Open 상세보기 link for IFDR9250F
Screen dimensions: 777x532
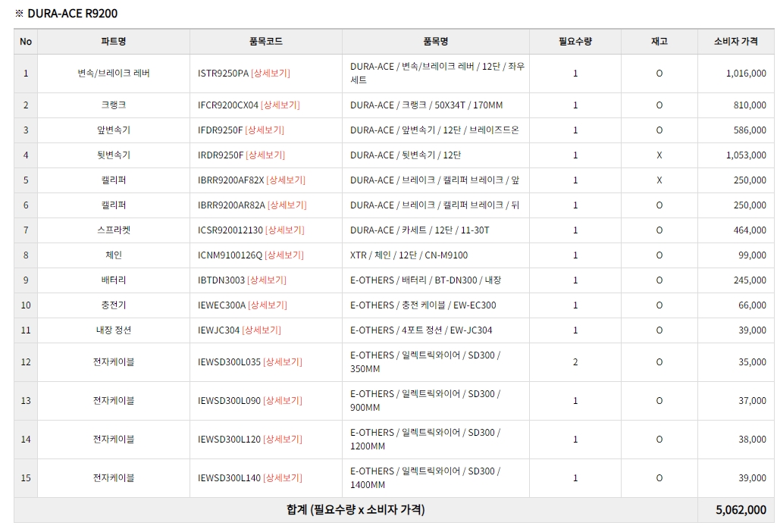tap(265, 130)
